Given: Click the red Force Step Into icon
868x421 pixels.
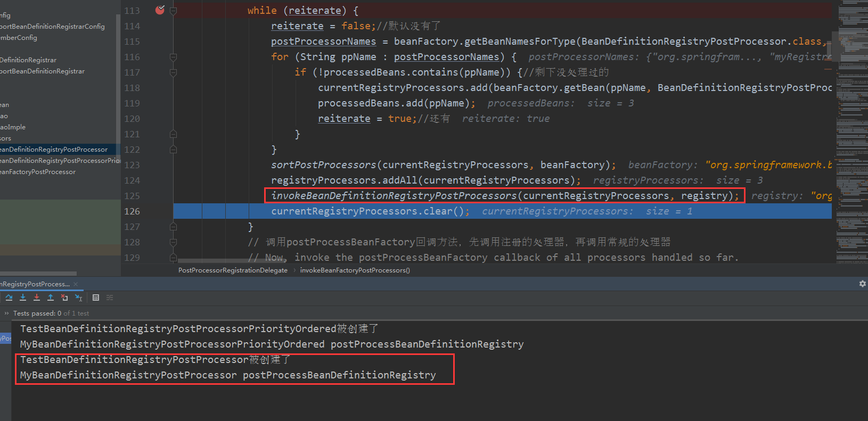Looking at the screenshot, I should pos(37,298).
